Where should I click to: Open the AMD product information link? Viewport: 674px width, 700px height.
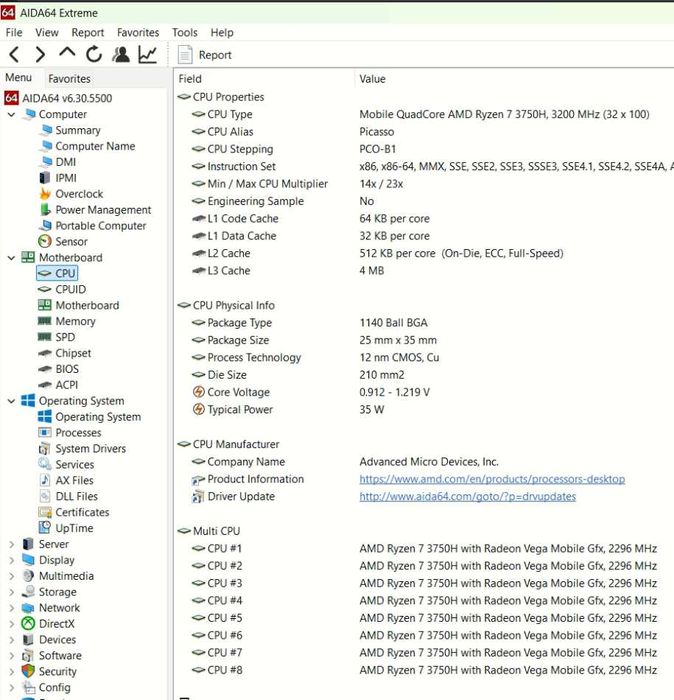coord(491,479)
